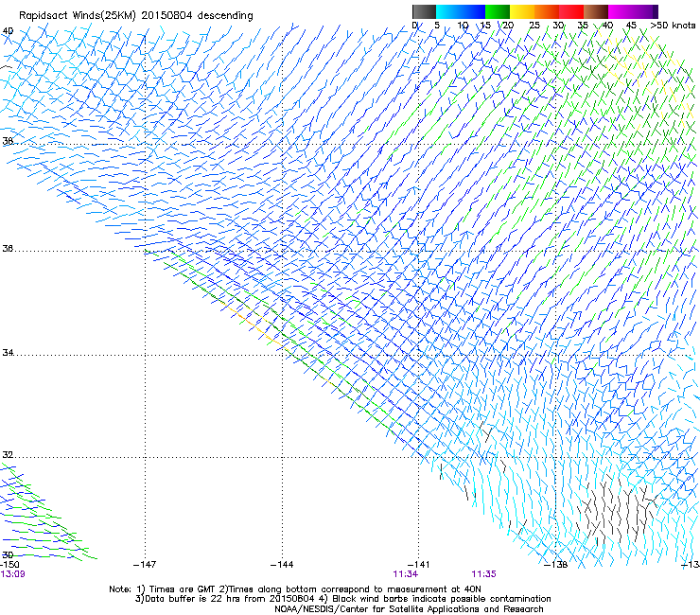The image size is (700, 615).
Task: Click the purple '11:34' time stamp
Action: 406,574
